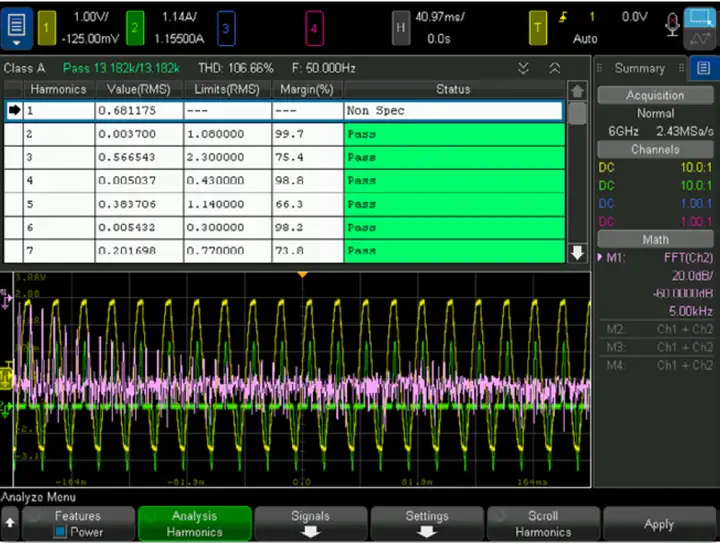Open the sidebar list icon
Screen dimensions: 720x543
point(703,69)
